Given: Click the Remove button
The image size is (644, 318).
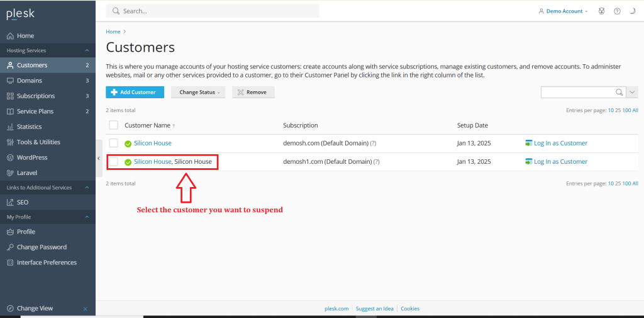Looking at the screenshot, I should tap(253, 92).
